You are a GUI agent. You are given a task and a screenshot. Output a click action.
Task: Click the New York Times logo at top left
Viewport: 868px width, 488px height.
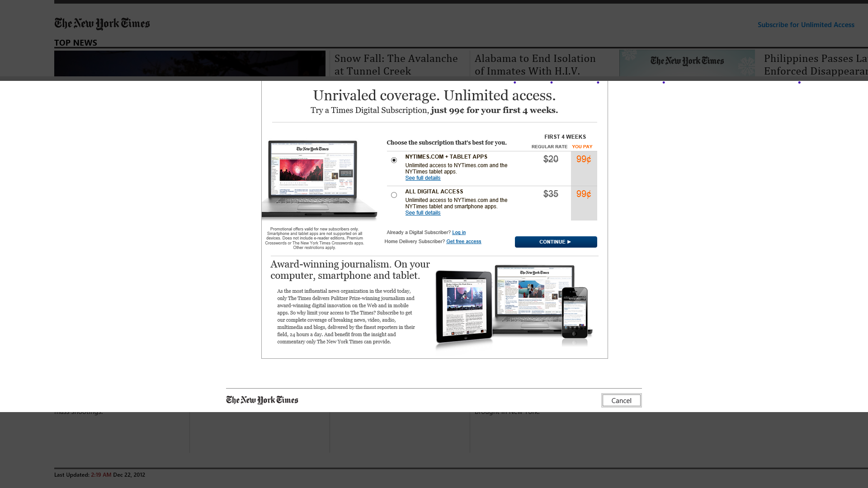pos(102,23)
